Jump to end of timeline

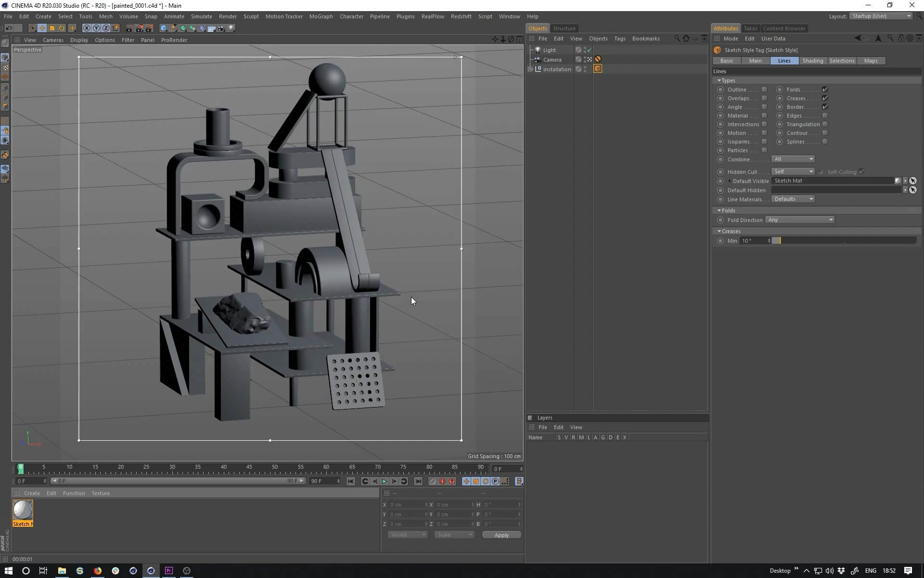[418, 481]
